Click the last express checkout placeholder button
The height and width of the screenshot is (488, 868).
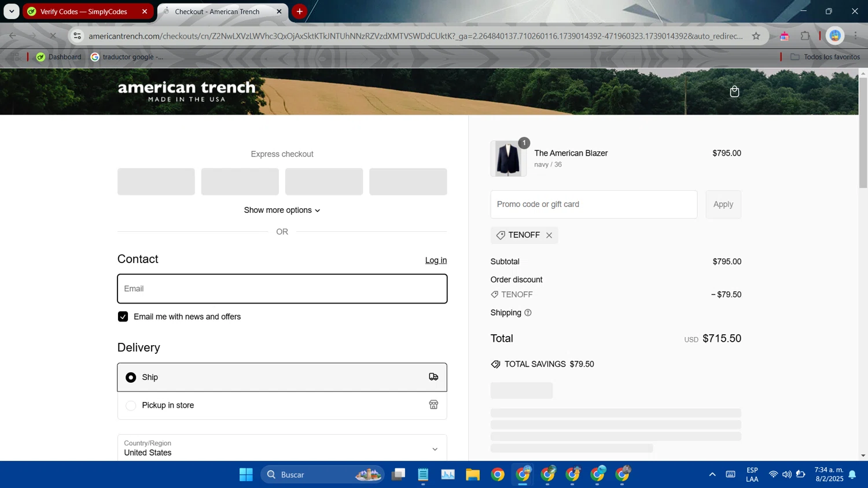point(408,182)
